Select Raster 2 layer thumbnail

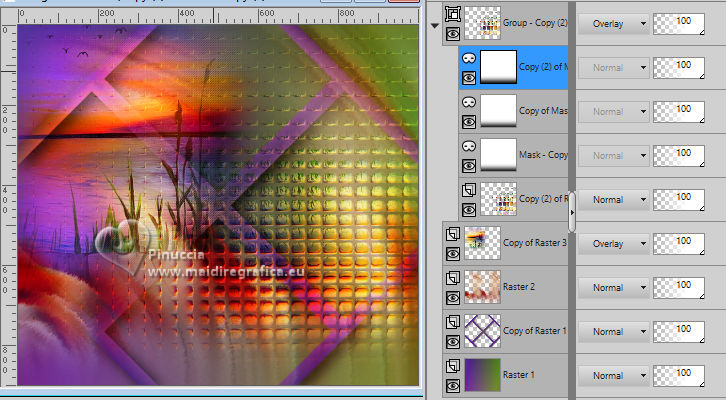coord(482,287)
